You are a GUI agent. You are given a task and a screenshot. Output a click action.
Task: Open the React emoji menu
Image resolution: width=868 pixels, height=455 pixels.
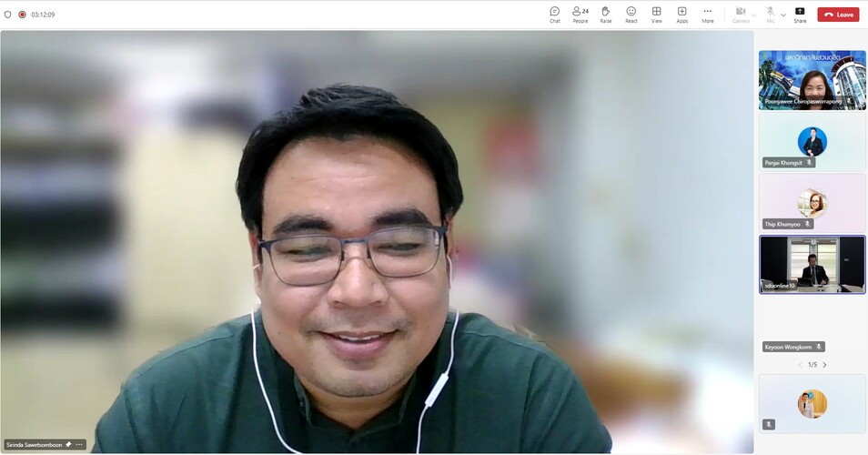pos(631,14)
